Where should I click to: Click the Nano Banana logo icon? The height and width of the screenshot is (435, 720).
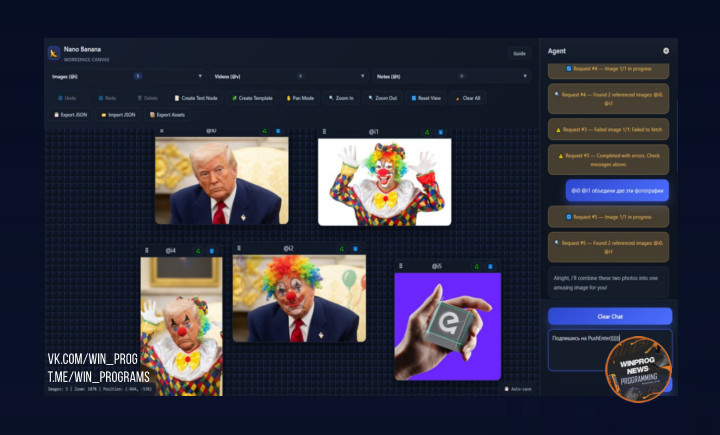[54, 53]
